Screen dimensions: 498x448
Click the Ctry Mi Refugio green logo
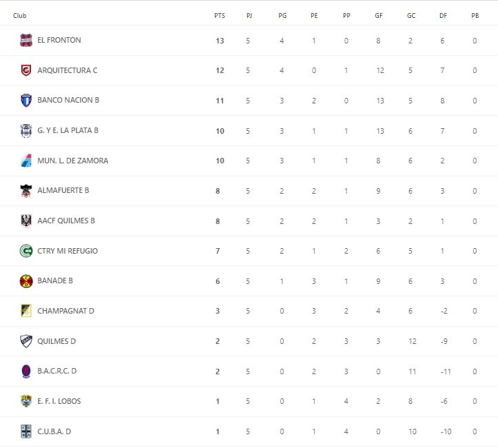(26, 251)
